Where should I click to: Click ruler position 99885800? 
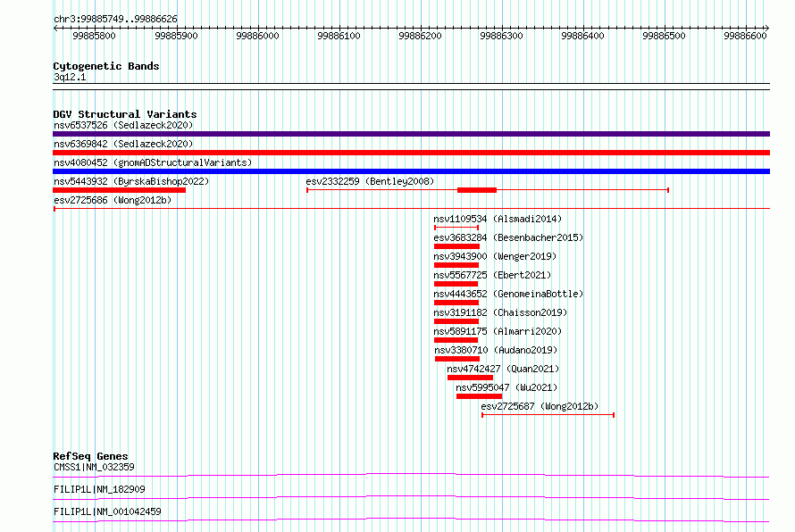point(95,36)
